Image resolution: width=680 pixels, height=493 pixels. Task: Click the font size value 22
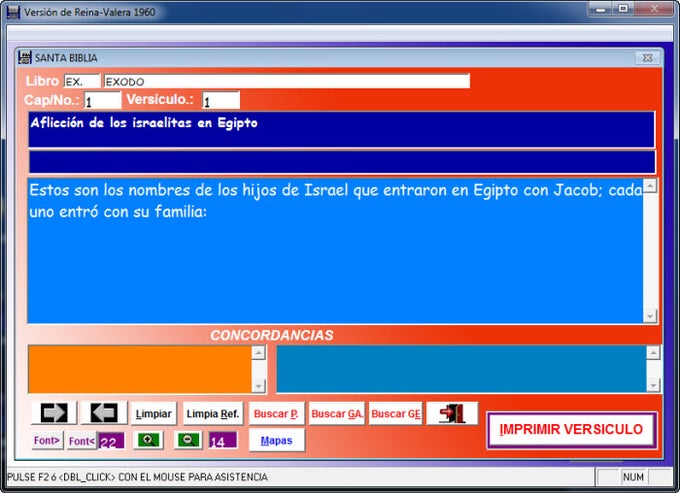coord(111,441)
